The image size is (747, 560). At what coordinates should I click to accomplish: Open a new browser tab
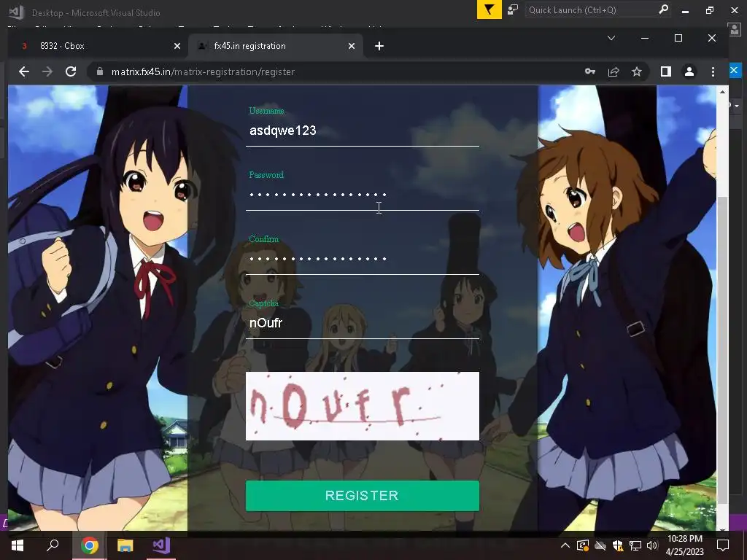click(x=379, y=46)
